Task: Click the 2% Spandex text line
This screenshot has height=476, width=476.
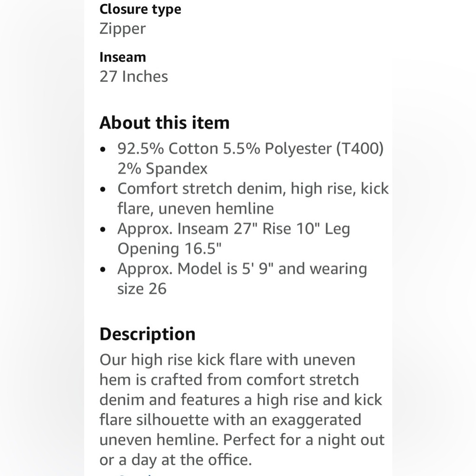Action: click(162, 169)
